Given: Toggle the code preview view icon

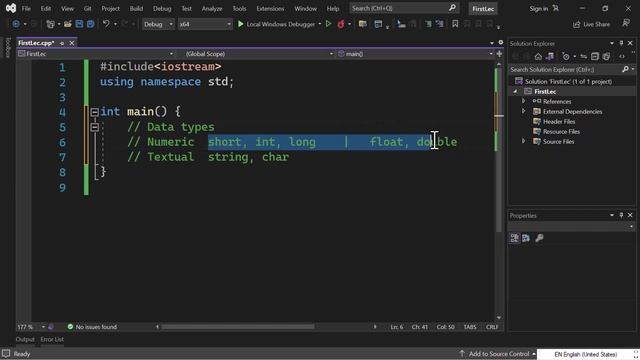Looking at the screenshot, I should [x=622, y=56].
